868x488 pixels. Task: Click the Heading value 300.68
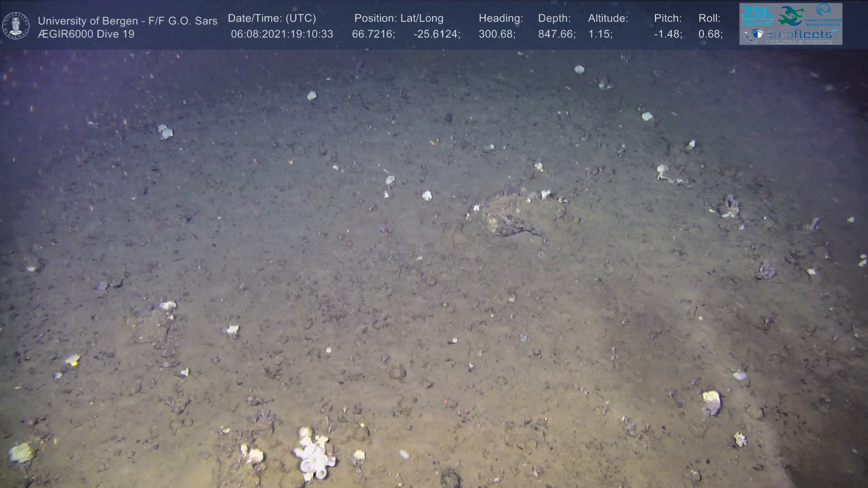point(497,34)
